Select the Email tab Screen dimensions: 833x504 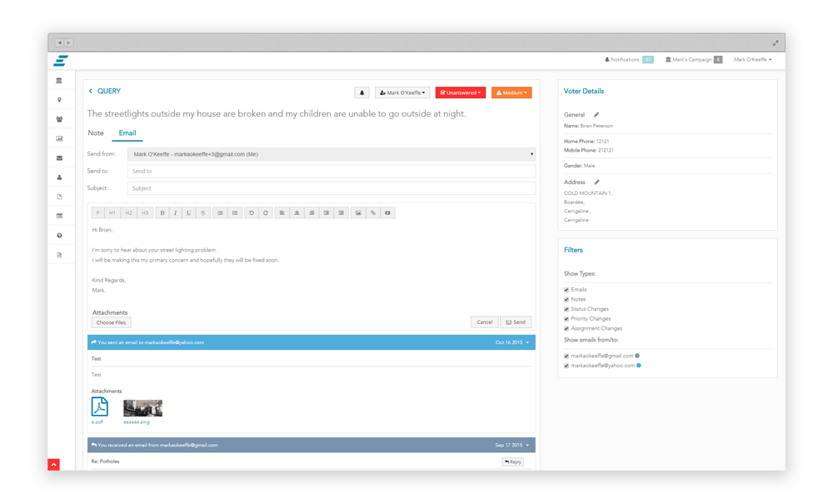coord(127,133)
